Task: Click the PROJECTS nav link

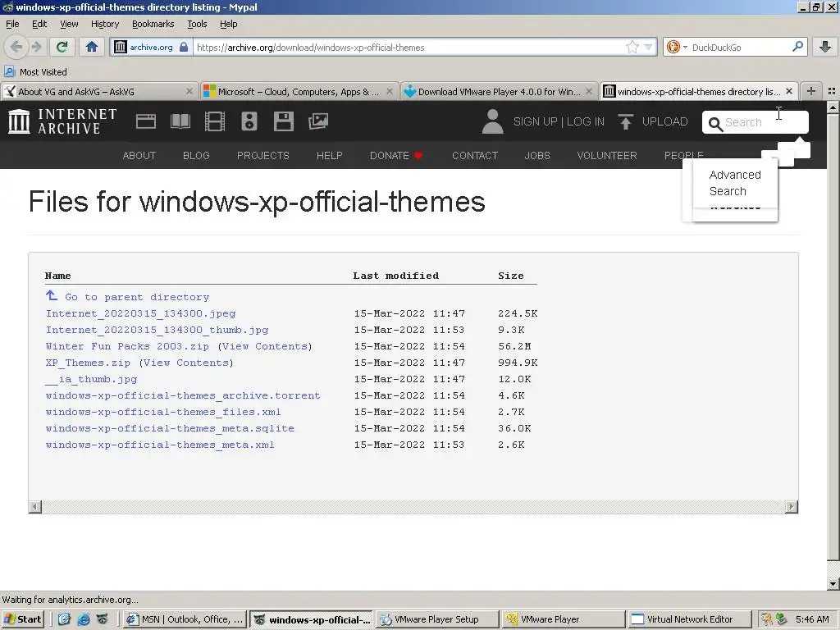Action: [263, 155]
